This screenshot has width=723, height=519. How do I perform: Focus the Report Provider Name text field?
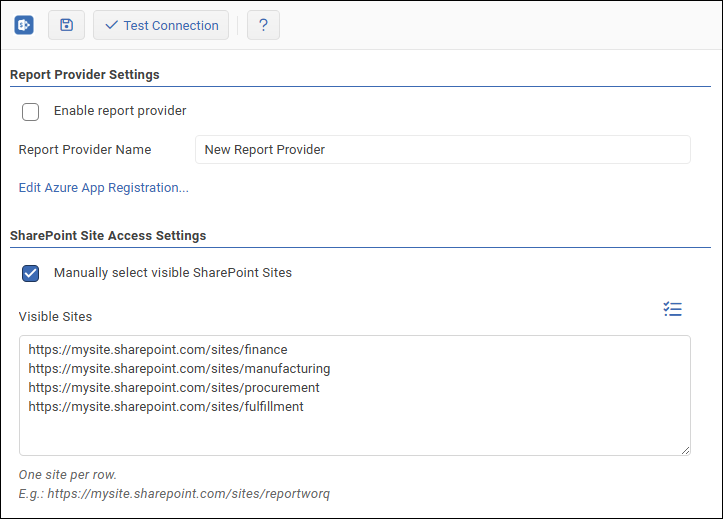tap(442, 150)
